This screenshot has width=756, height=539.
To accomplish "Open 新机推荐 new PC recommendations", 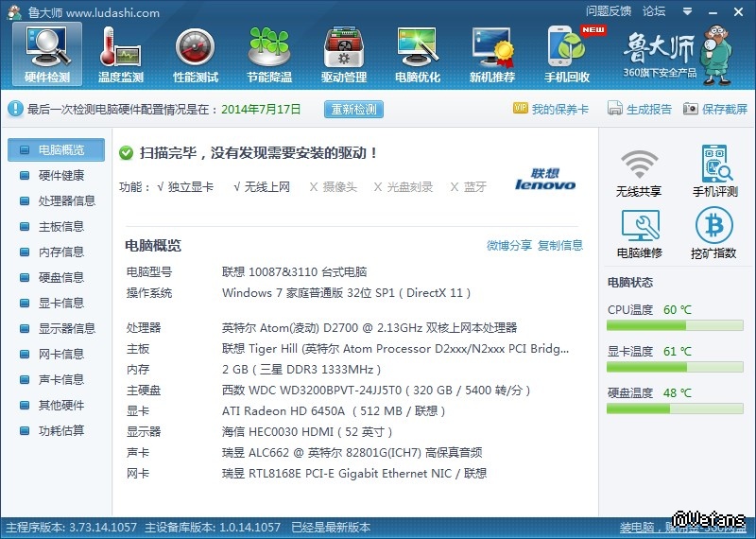I will [492, 55].
